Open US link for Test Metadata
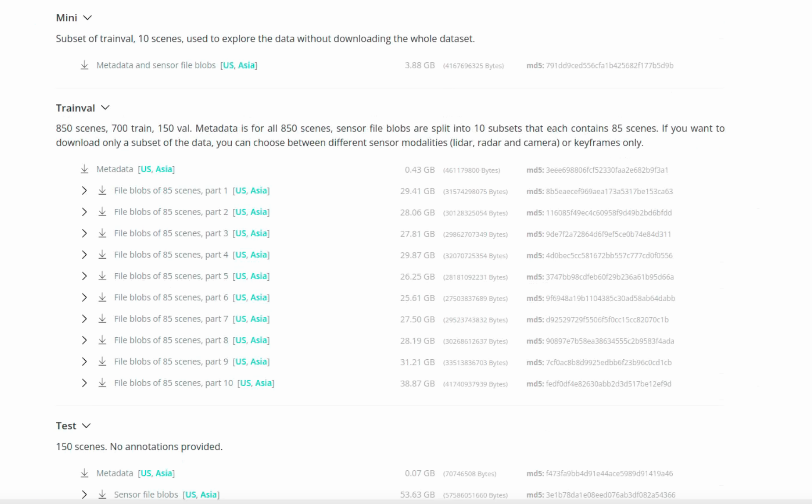This screenshot has height=504, width=812. (146, 473)
